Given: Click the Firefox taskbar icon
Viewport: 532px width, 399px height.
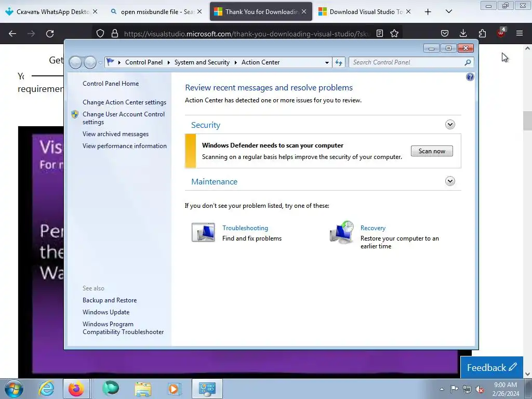Looking at the screenshot, I should pyautogui.click(x=76, y=389).
